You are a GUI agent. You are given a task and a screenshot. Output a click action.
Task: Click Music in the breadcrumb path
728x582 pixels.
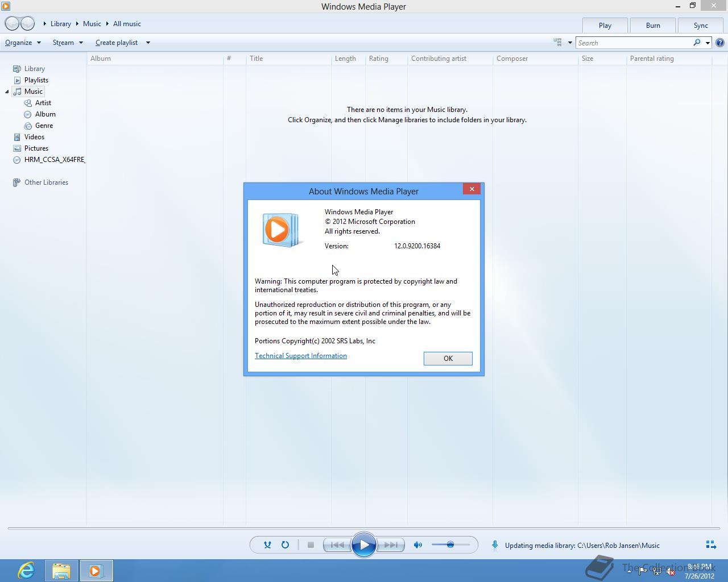(x=92, y=24)
